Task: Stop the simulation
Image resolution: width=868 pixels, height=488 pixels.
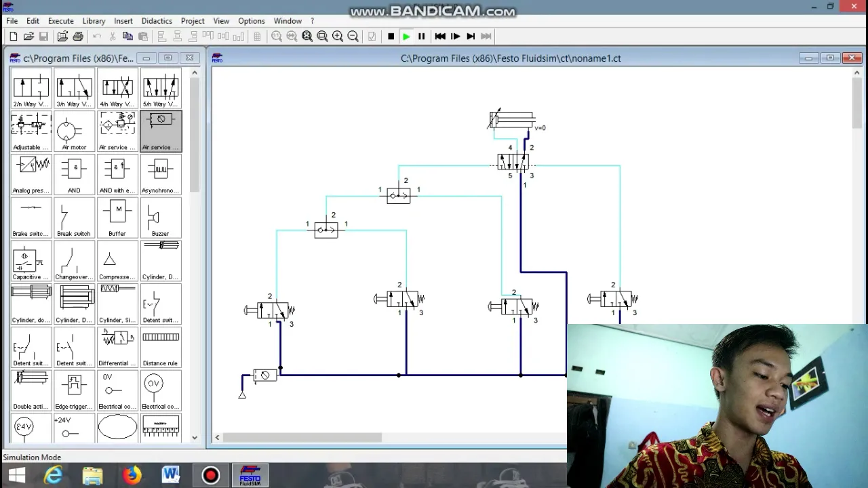Action: 391,37
